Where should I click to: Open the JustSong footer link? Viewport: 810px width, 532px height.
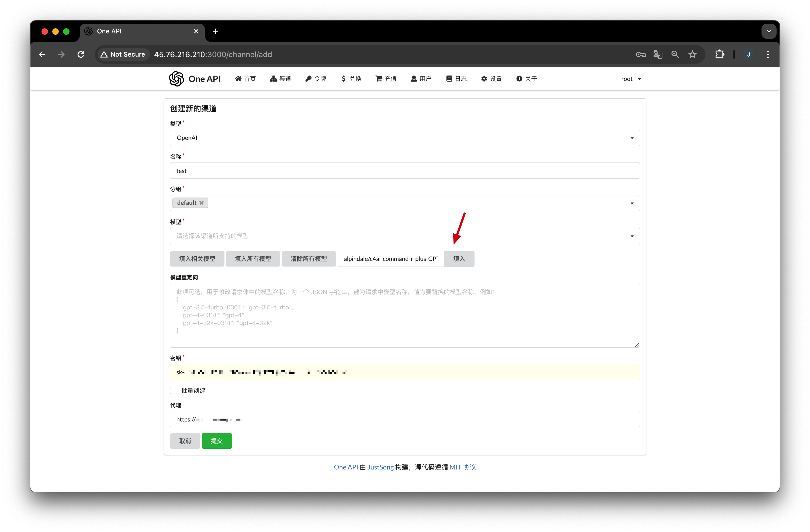[380, 467]
